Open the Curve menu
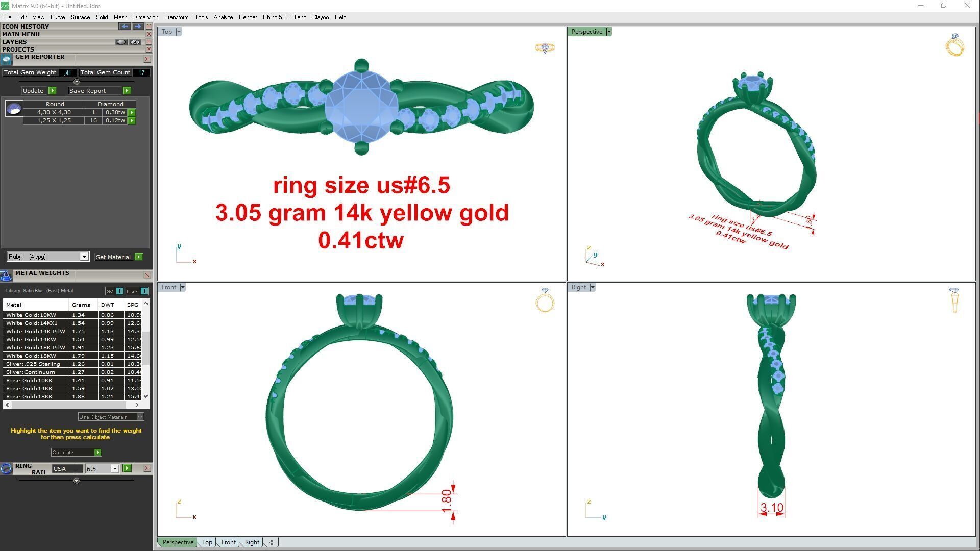Screen dimensions: 980x551 [58, 17]
